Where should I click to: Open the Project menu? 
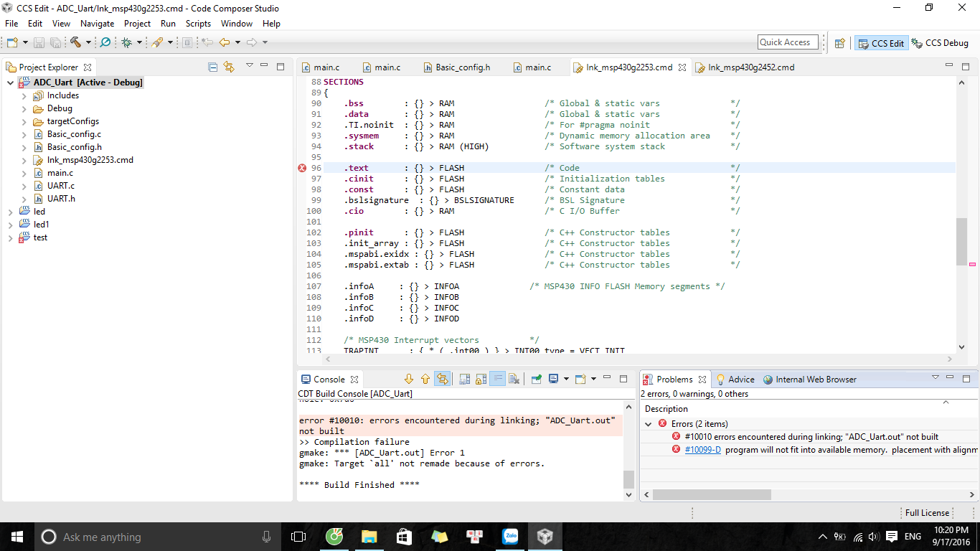pyautogui.click(x=137, y=24)
